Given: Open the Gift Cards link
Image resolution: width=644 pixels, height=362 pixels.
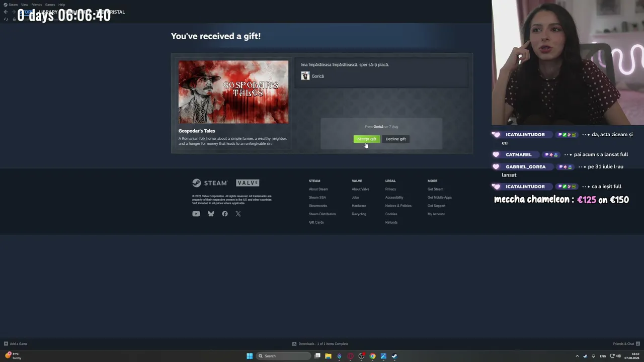Looking at the screenshot, I should click(316, 222).
